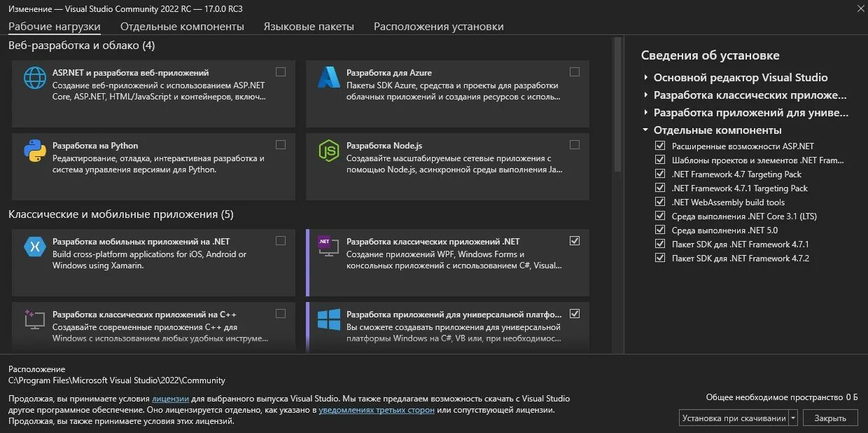The width and height of the screenshot is (868, 433).
Task: Enable the ASP.NET web development workload checkbox
Action: (x=281, y=71)
